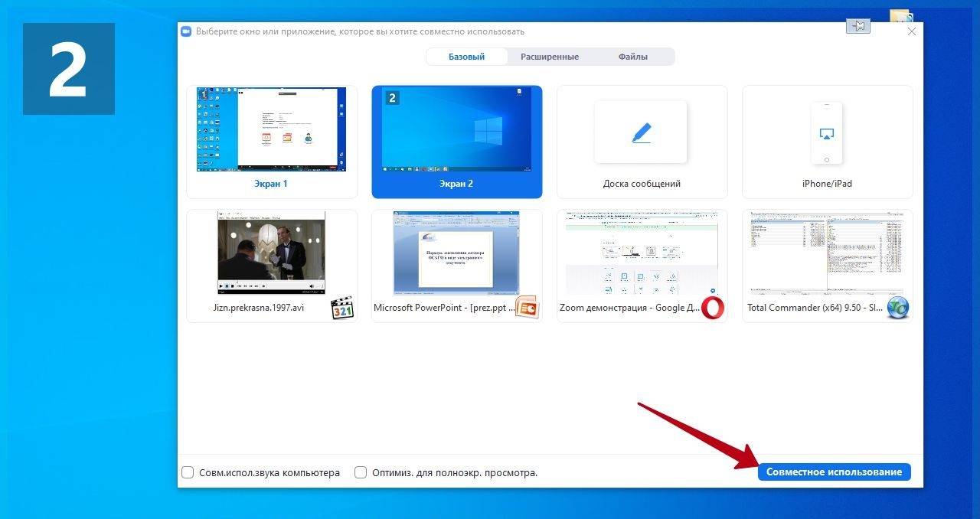Viewport: 980px width, 519px height.
Task: Click the Zoom logo in title bar
Action: [x=186, y=31]
